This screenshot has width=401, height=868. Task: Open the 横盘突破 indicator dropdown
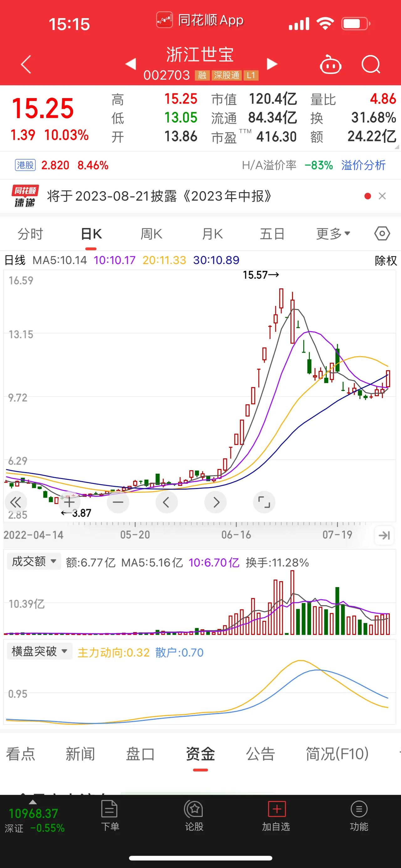(x=39, y=651)
